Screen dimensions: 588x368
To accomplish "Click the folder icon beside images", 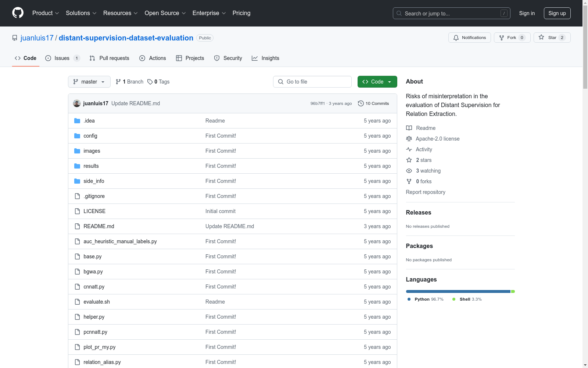I will (x=77, y=151).
